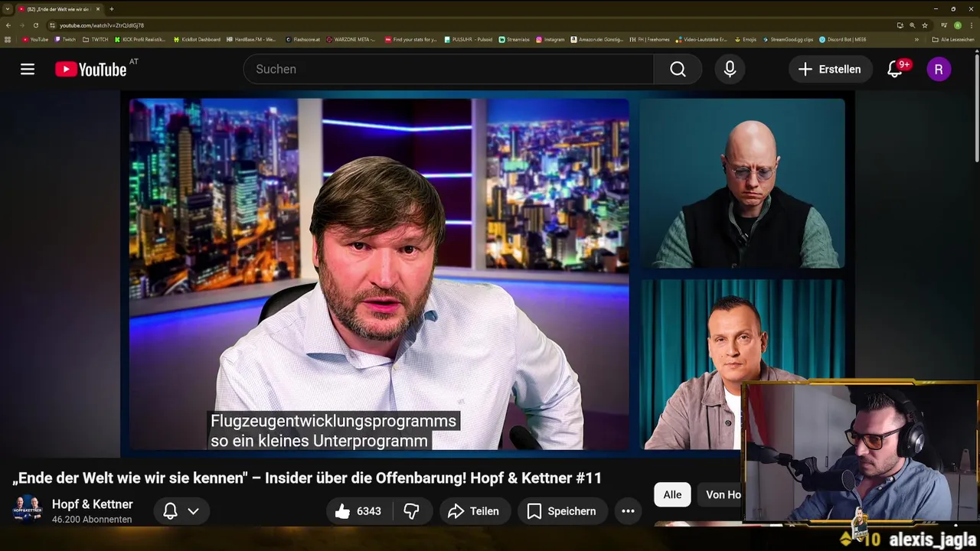Screen dimensions: 980x551
Task: Open WARZONE META bookmark
Action: [351, 39]
